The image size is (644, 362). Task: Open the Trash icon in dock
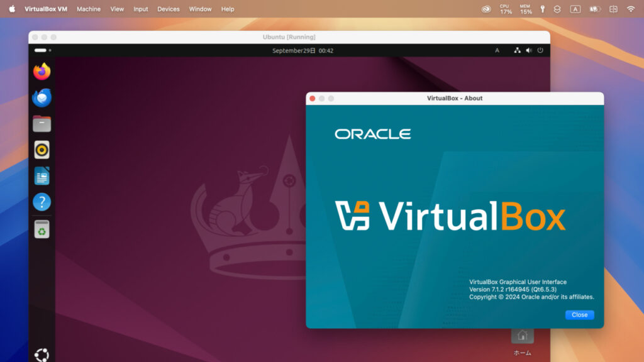tap(42, 229)
